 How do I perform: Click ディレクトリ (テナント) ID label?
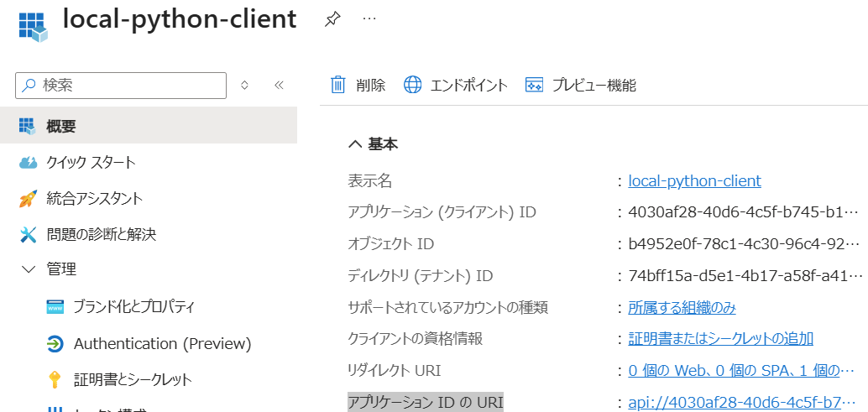(421, 275)
